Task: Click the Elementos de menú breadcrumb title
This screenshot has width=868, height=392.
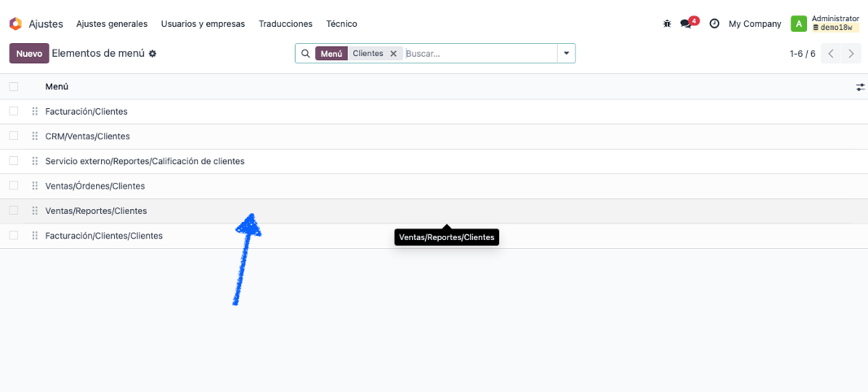Action: pos(98,54)
